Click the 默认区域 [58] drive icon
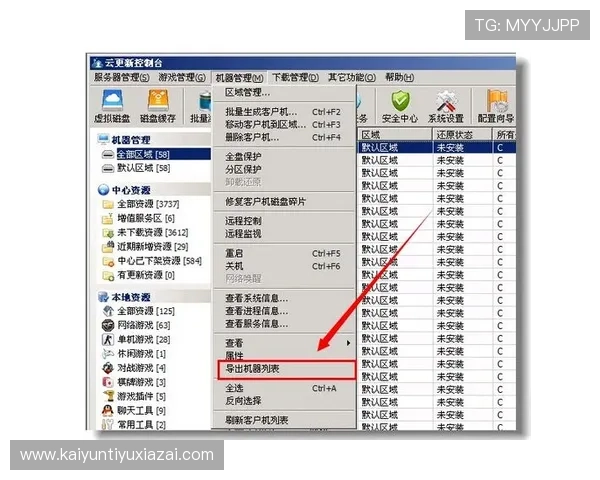Screen dimensions: 600x480 pyautogui.click(x=108, y=168)
